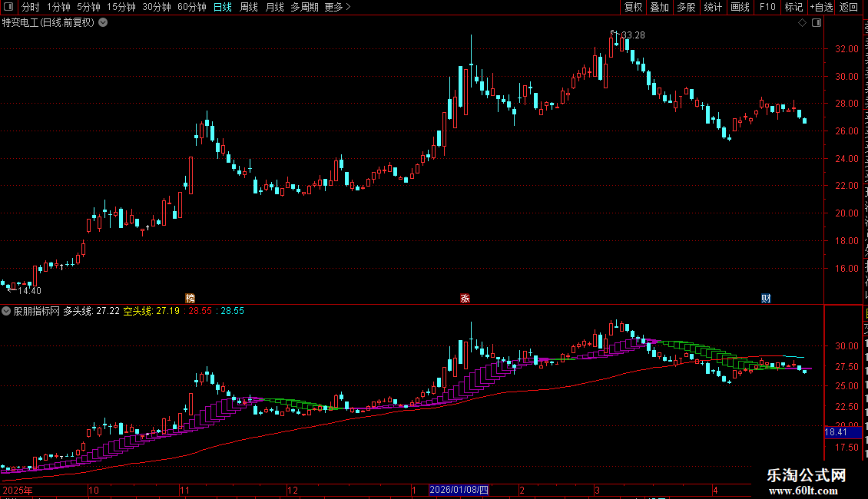This screenshot has width=868, height=499.
Task: Select the 15分钟 period
Action: coord(121,7)
